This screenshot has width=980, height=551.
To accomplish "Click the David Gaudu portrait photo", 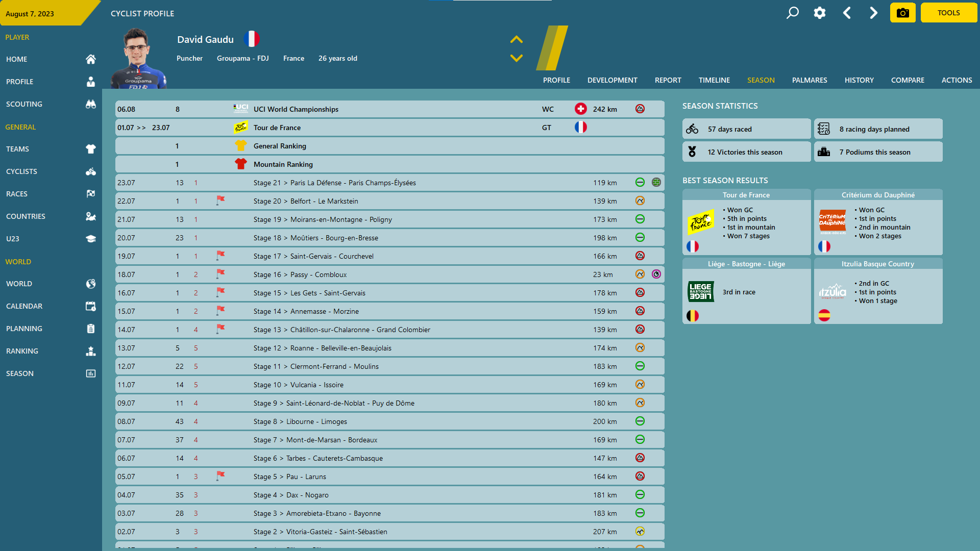I will [139, 58].
